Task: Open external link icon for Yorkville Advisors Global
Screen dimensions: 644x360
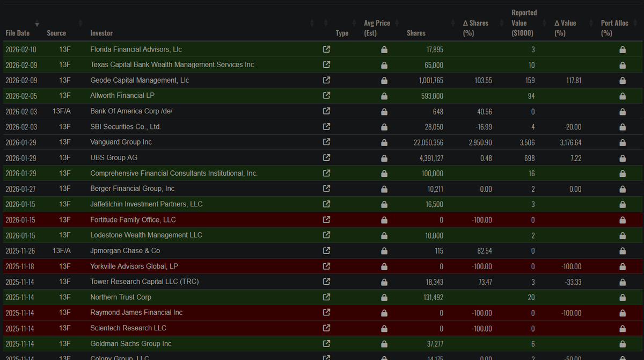Action: click(326, 266)
